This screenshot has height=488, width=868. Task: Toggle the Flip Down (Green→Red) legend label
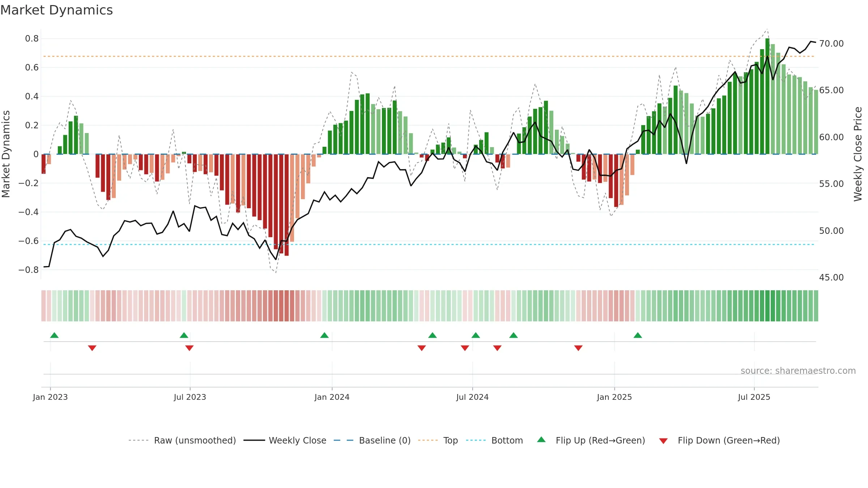(x=729, y=440)
